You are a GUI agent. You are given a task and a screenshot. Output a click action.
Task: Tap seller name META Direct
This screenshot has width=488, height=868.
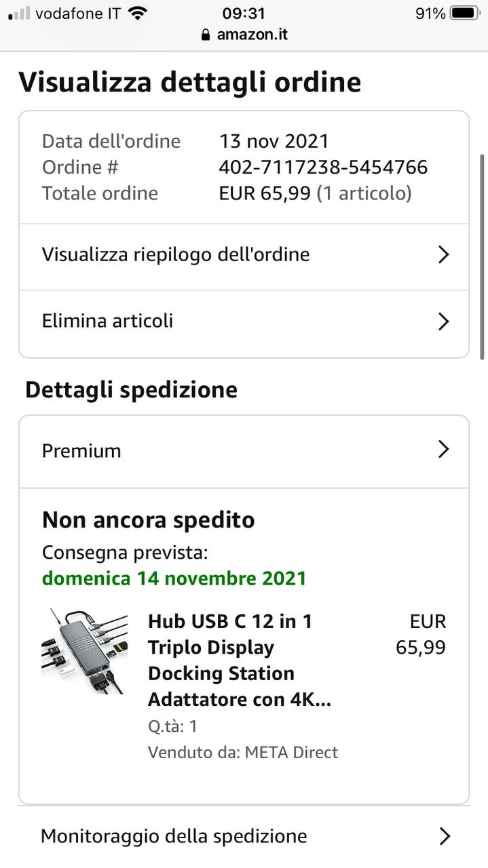coord(291,752)
